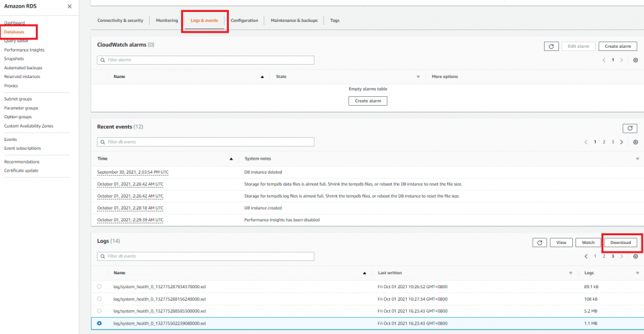Switch to Monitoring tab
The width and height of the screenshot is (644, 334).
(167, 21)
